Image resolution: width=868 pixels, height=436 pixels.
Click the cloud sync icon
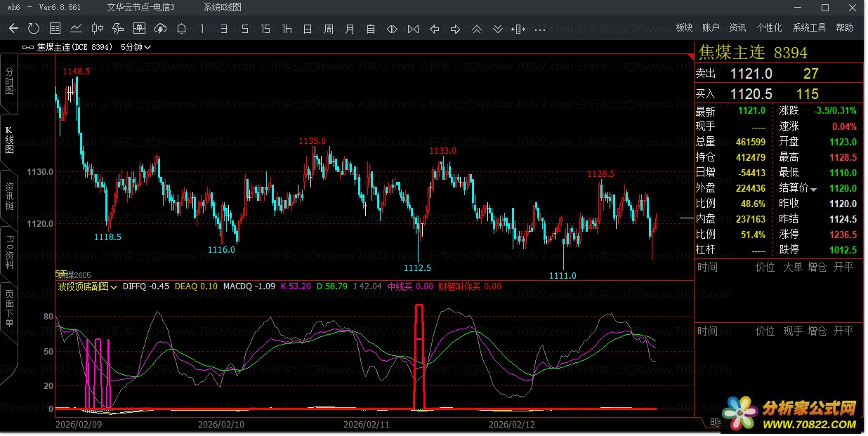coord(160,29)
